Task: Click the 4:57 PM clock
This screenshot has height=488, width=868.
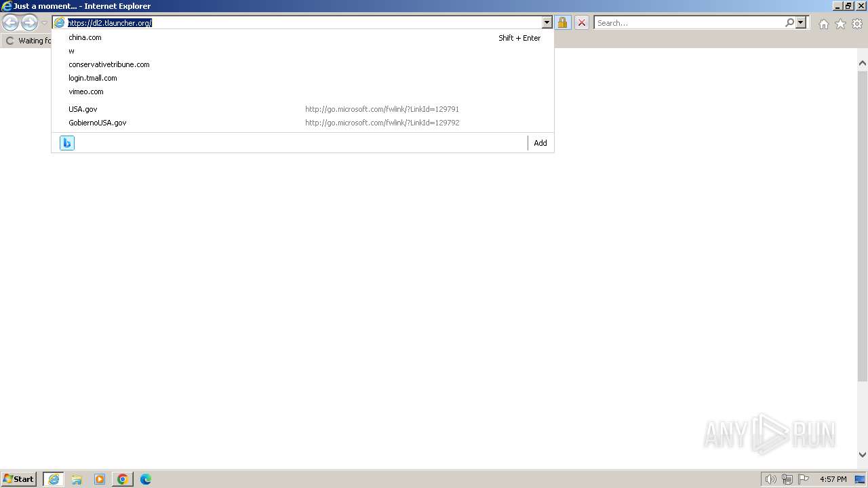Action: (x=833, y=479)
